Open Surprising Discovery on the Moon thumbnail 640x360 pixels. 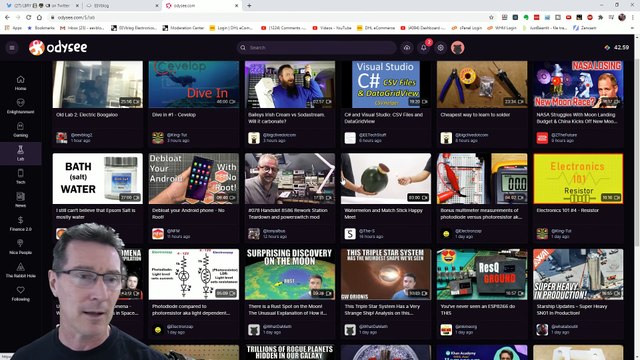(290, 274)
